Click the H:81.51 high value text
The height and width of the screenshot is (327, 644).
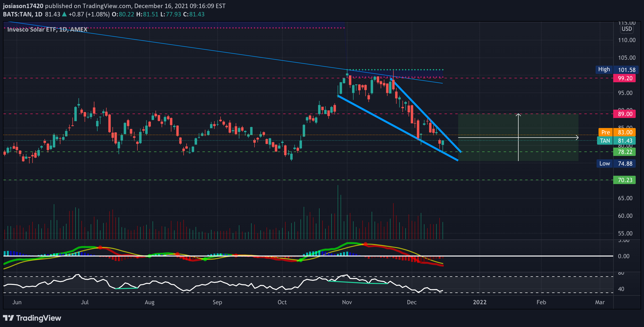pyautogui.click(x=147, y=14)
